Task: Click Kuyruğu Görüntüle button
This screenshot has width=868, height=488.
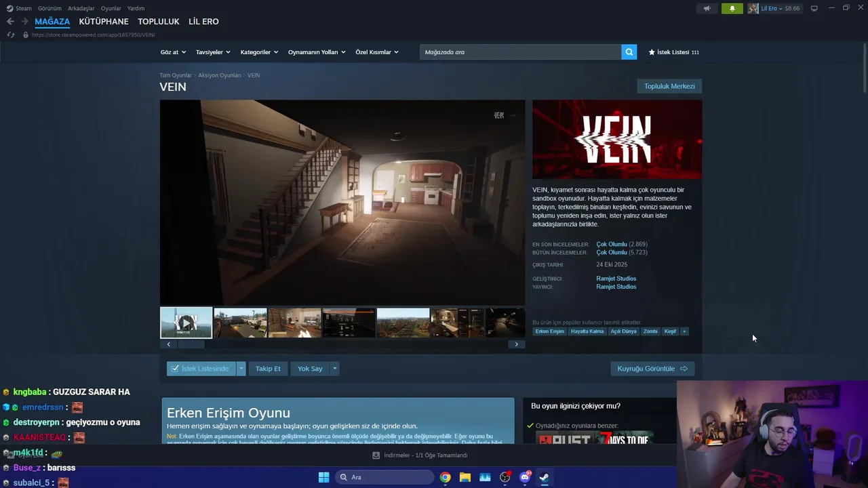Action: [x=652, y=369]
